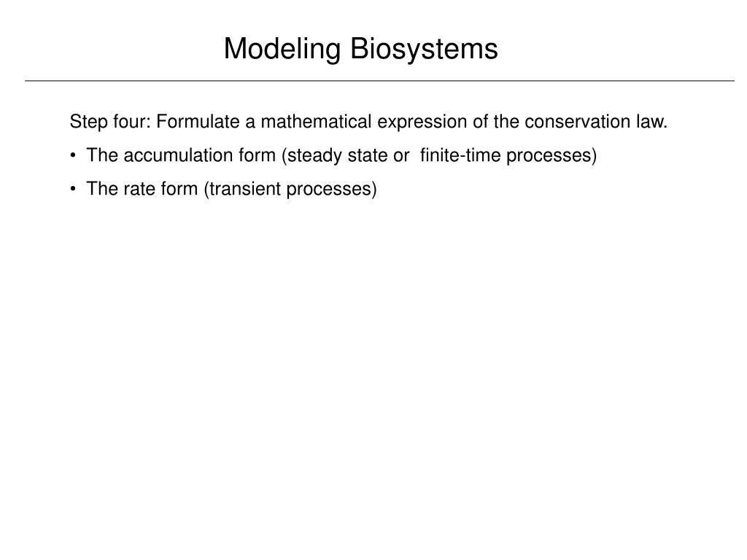Click the 'Modeling Biosystems' slide title
747x560 pixels.
point(360,49)
